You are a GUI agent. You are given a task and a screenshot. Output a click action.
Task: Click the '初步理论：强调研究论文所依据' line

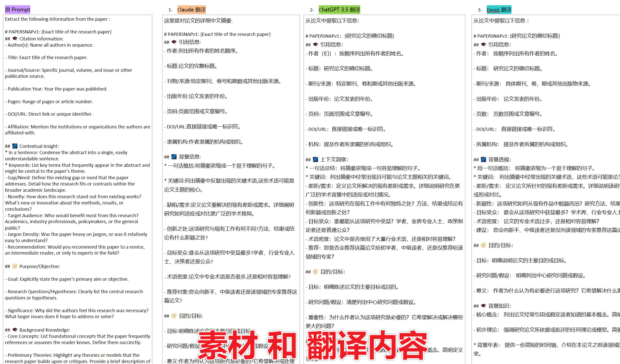pyautogui.click(x=547, y=330)
